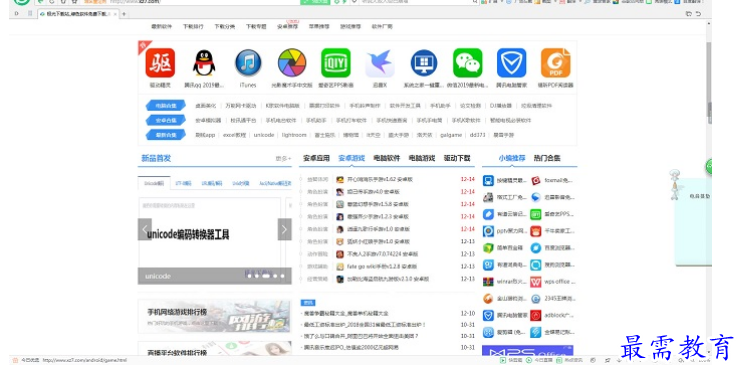Click the green cube icon in recommendations

[488, 248]
